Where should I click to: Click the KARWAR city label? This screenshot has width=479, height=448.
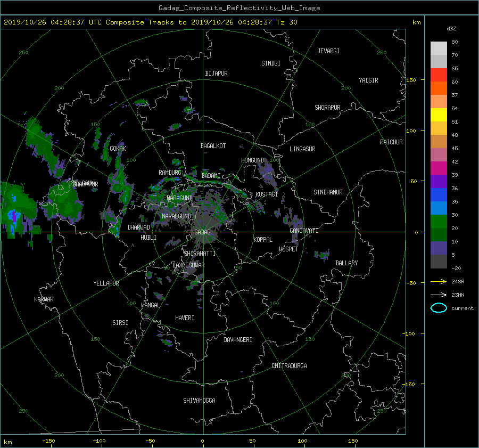44,299
